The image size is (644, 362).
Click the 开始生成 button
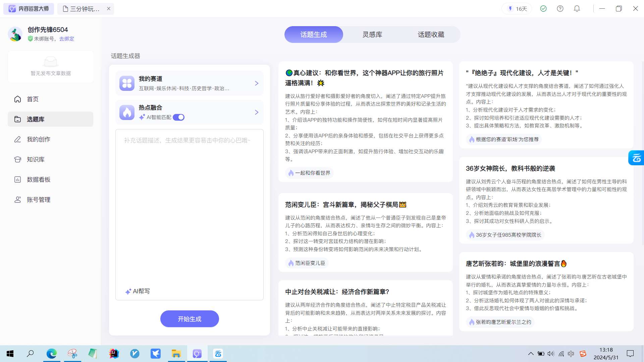pyautogui.click(x=189, y=319)
